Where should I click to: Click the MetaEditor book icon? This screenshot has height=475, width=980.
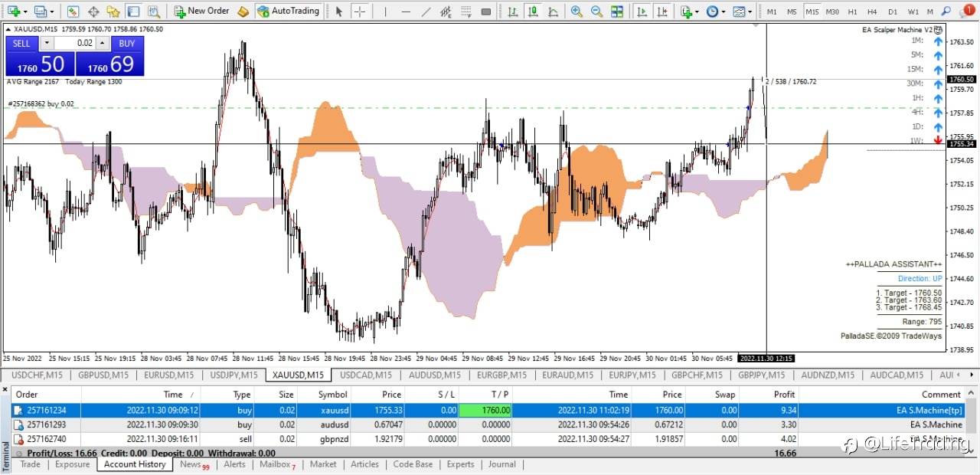click(x=243, y=11)
